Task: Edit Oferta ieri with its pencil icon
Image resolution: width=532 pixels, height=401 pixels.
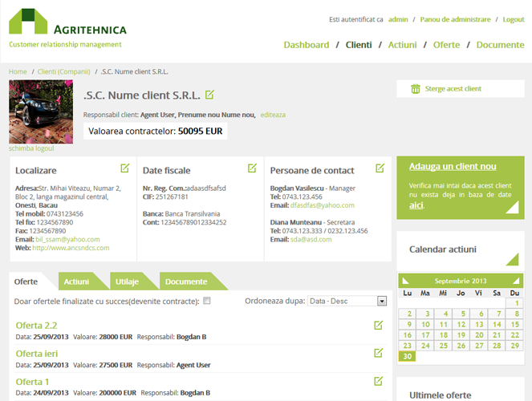Action: coord(378,353)
